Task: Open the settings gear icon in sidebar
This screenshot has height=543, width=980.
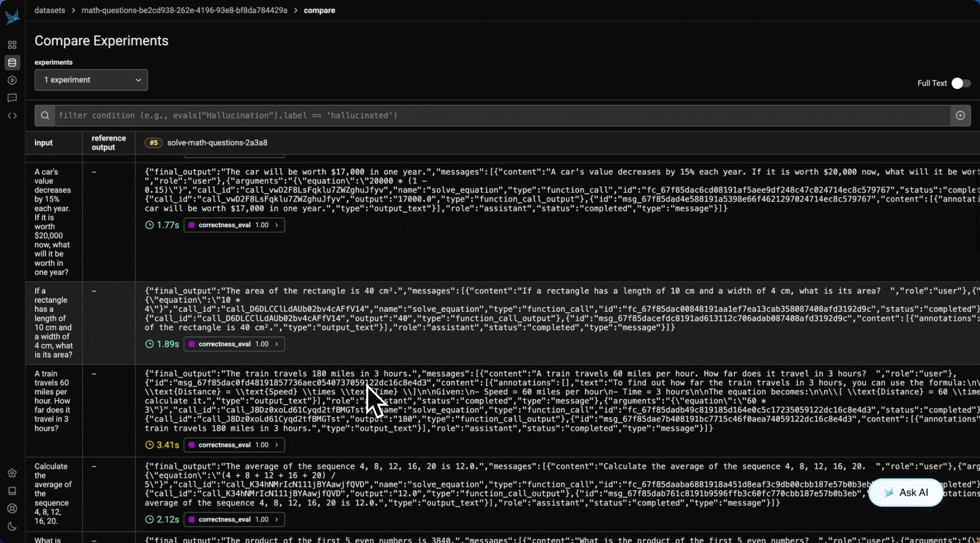Action: (12, 473)
